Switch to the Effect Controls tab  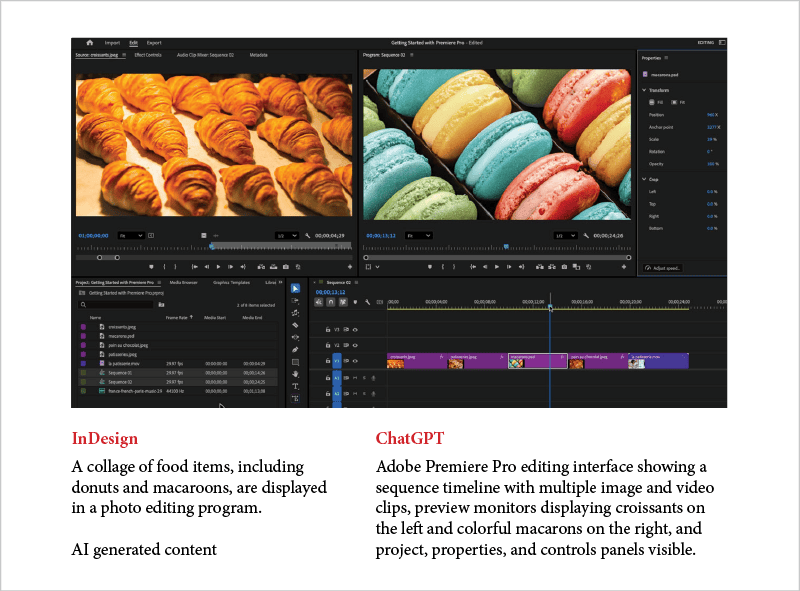[148, 55]
